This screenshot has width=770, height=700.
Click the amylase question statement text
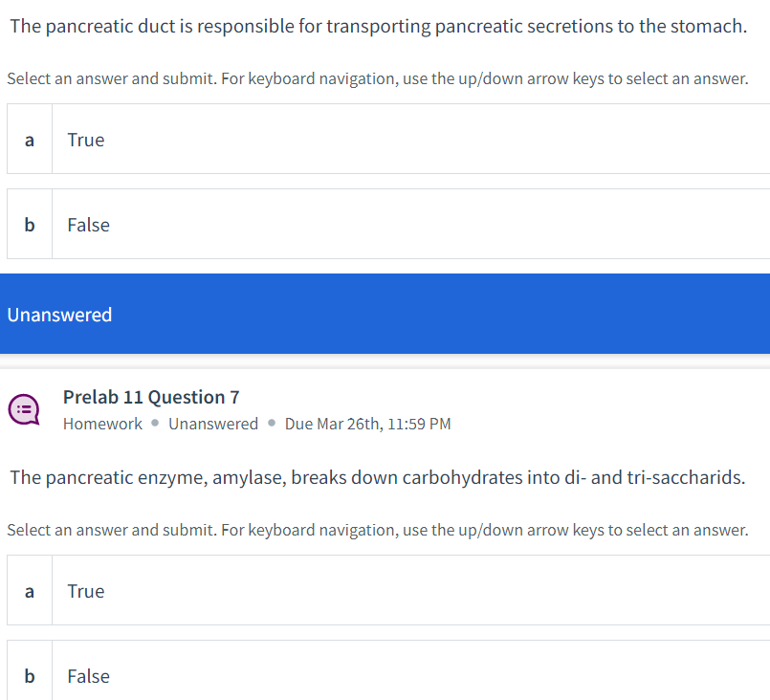377,477
